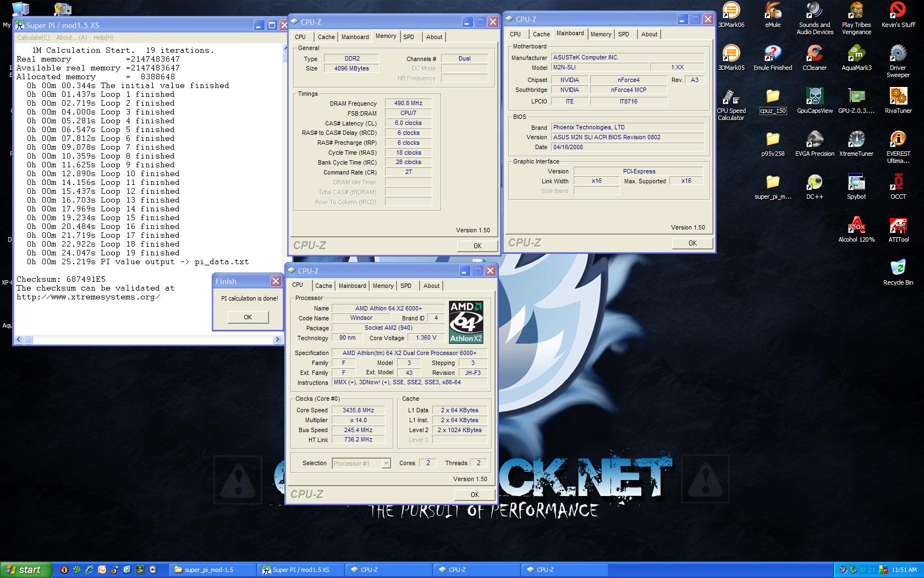Open the eMule desktop icon
This screenshot has height=578, width=924.
click(773, 15)
